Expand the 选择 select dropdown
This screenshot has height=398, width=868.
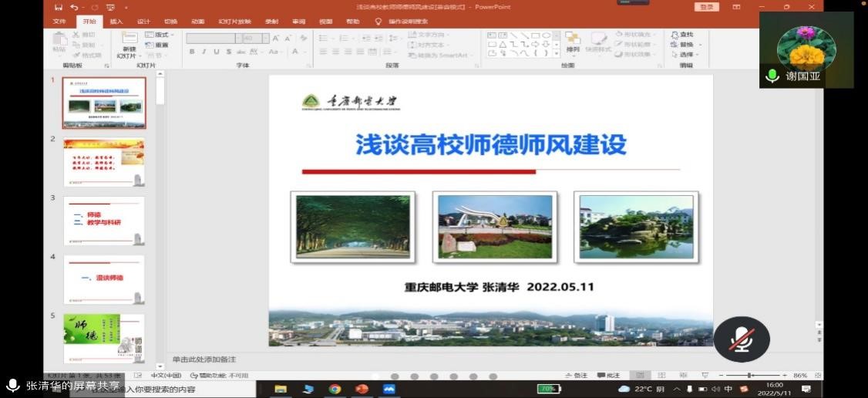[683, 55]
